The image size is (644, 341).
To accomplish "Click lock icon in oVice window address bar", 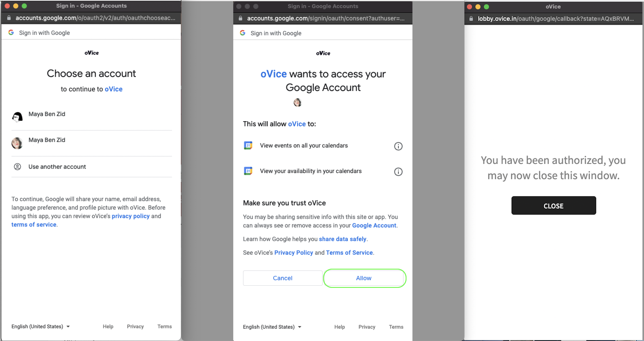I will tap(471, 18).
